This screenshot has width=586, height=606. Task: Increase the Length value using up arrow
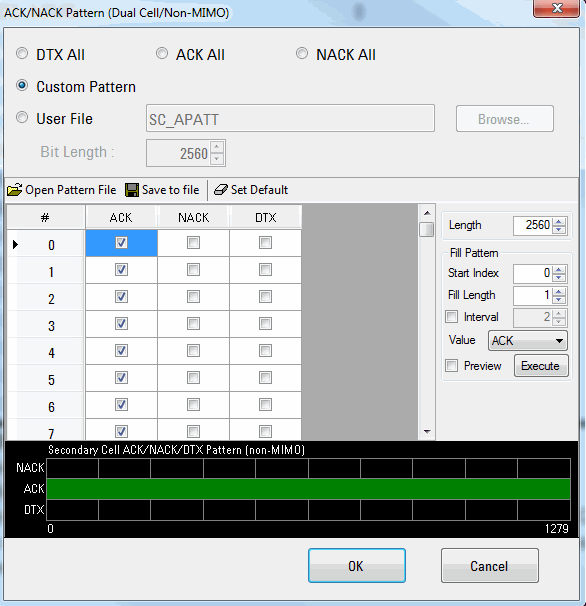pos(559,221)
